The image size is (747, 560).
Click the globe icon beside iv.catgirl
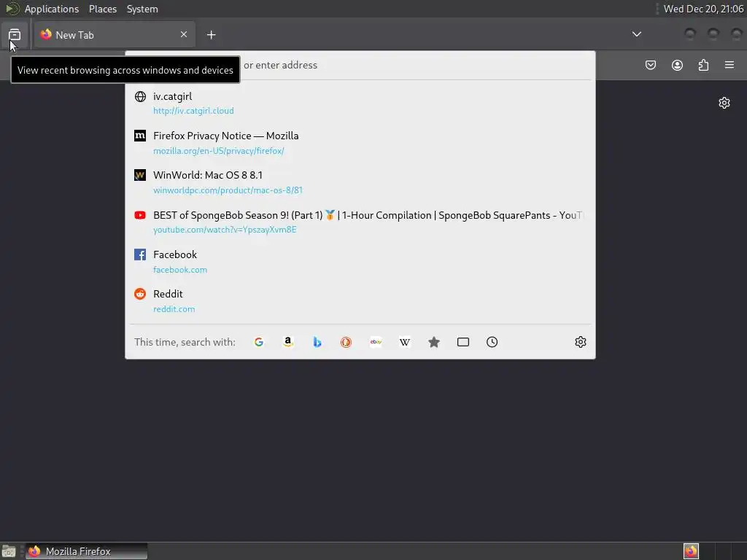point(140,97)
